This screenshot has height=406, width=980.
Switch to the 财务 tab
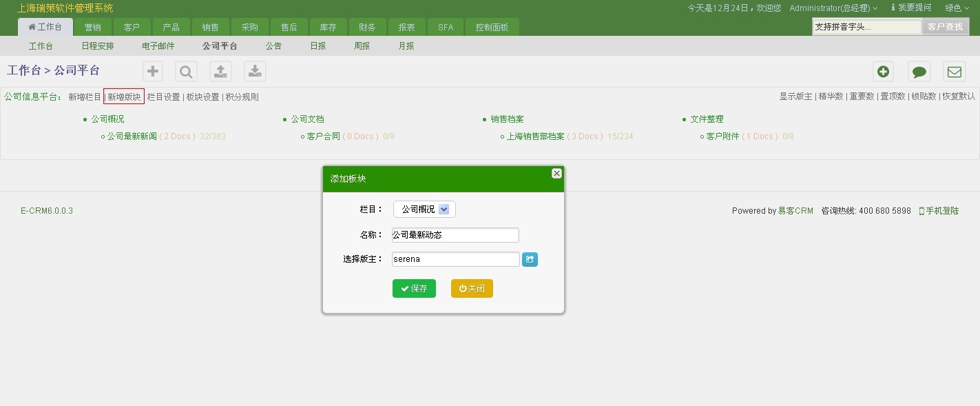(x=367, y=27)
